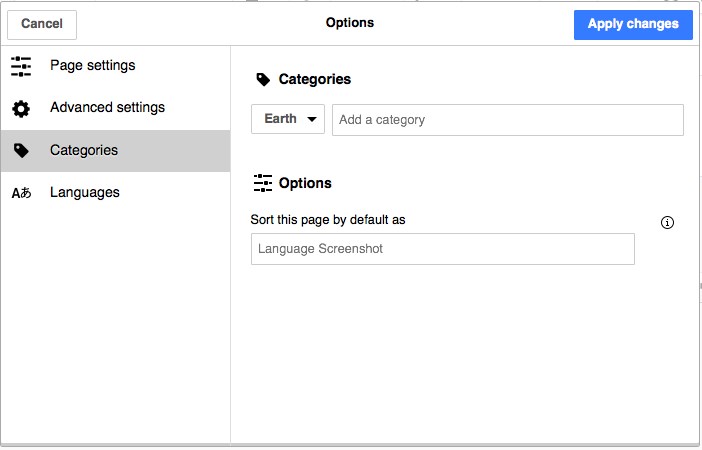The width and height of the screenshot is (702, 450).
Task: Click the Languages translation icon
Action: [x=21, y=193]
